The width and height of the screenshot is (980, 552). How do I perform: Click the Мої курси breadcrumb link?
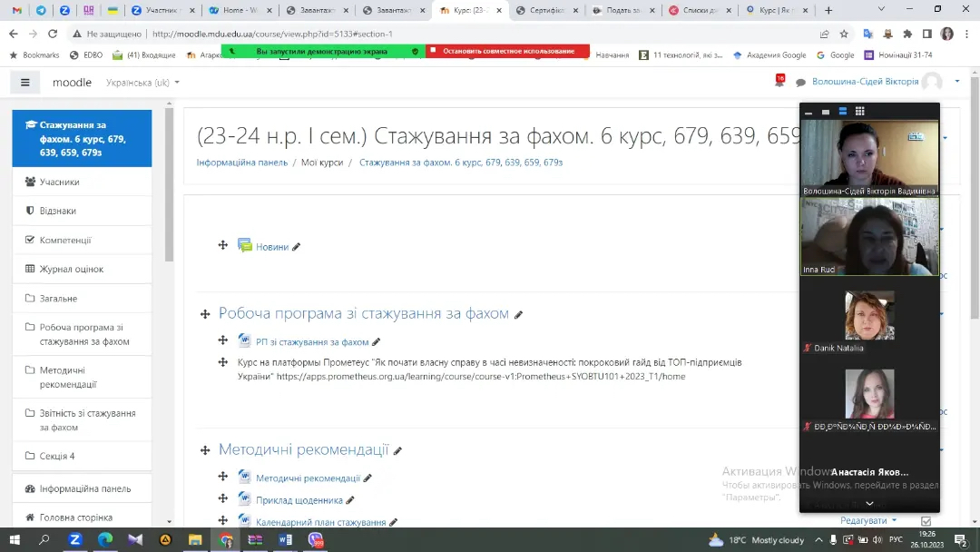(321, 163)
